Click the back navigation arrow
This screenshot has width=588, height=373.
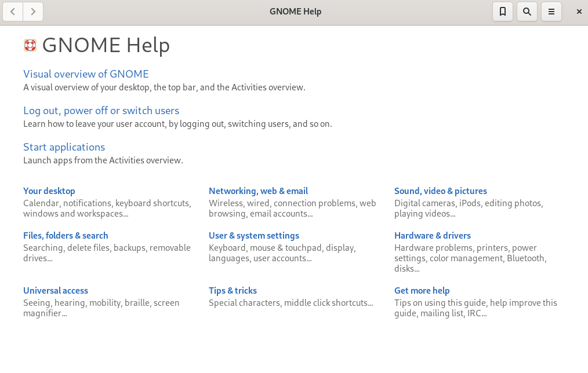pyautogui.click(x=13, y=12)
